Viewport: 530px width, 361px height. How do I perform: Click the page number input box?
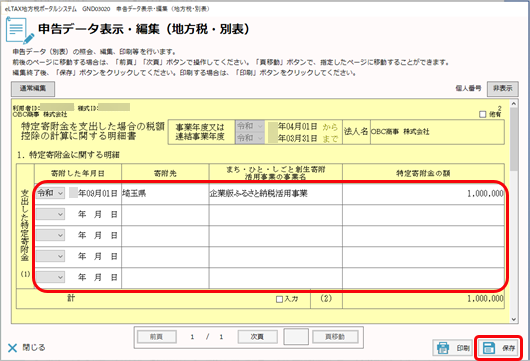[296, 337]
